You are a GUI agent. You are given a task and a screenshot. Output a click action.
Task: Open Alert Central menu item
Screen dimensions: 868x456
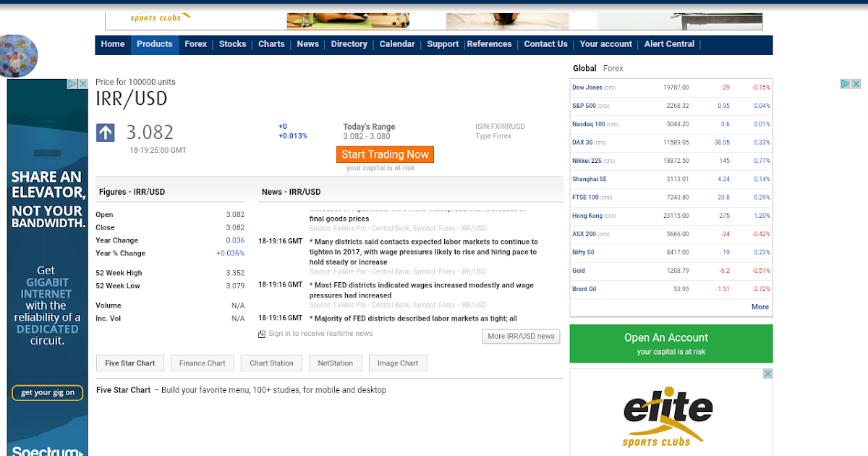tap(669, 44)
